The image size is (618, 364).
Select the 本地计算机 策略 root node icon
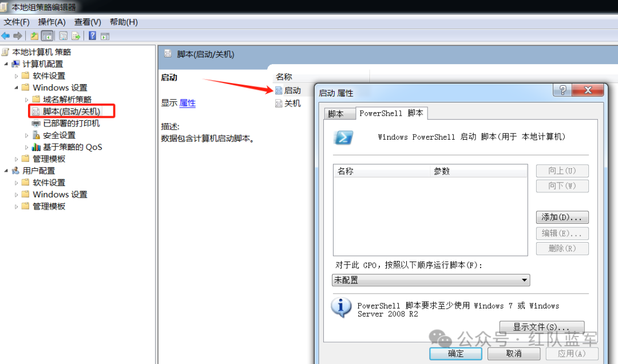click(x=5, y=52)
